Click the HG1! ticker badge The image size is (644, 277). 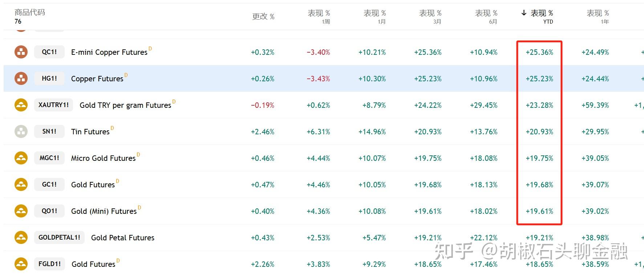point(49,78)
